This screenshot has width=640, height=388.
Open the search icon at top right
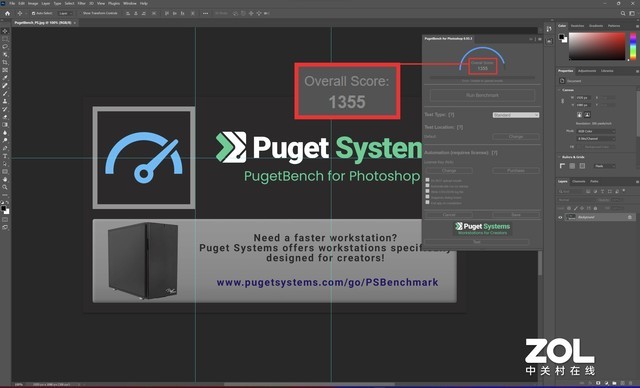(623, 13)
